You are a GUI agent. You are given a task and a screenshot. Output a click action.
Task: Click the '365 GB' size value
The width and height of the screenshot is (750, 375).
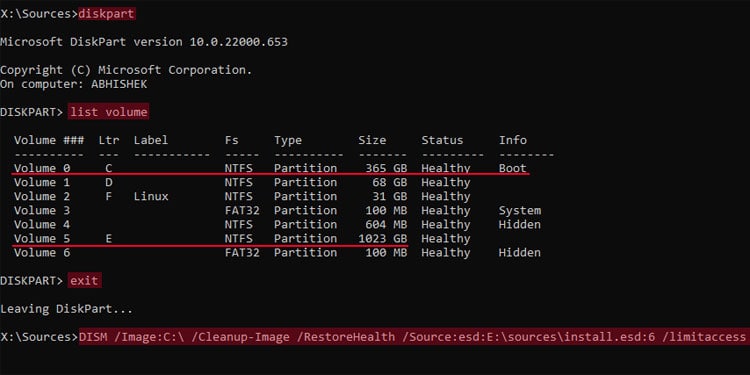(386, 168)
